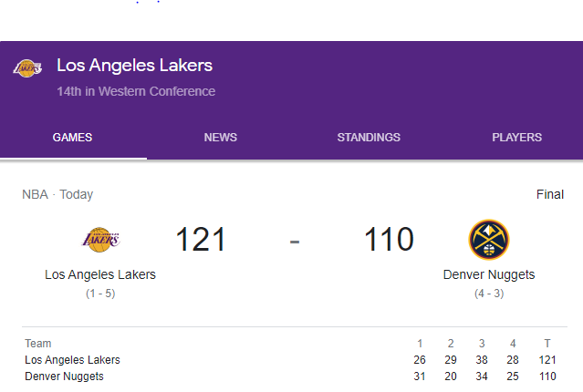583x392 pixels.
Task: Click the Nuggets score of 110
Action: 389,240
